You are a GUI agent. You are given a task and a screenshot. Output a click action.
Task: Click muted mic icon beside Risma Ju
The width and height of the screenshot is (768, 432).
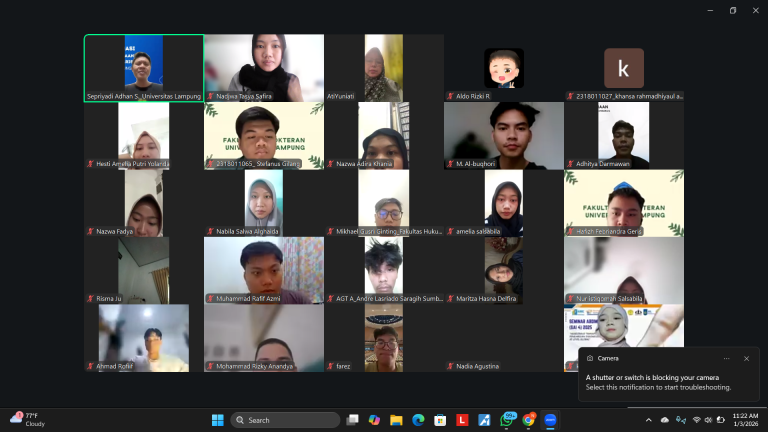point(90,299)
